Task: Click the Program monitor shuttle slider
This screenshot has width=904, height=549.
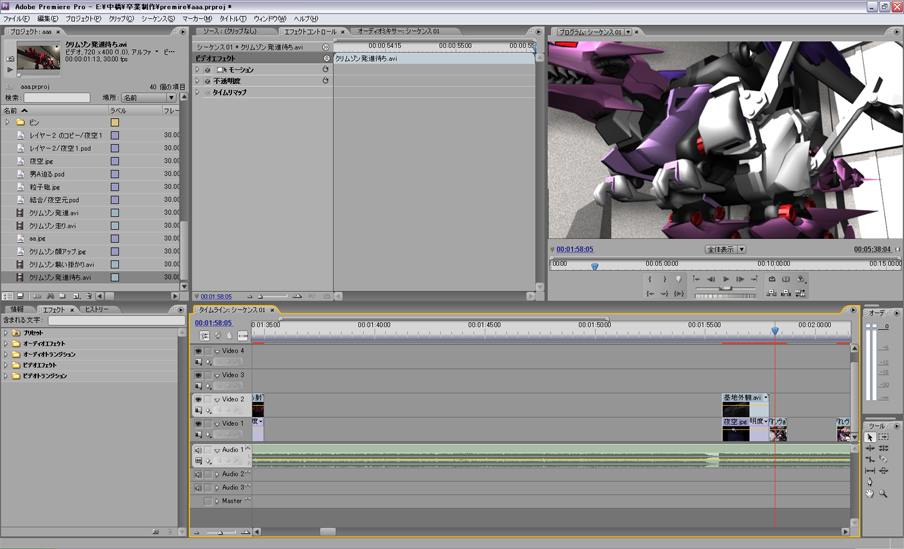Action: point(726,288)
